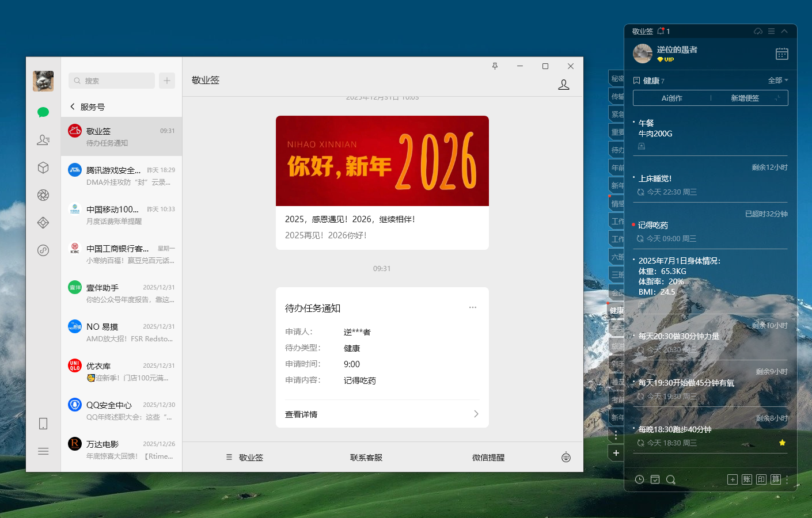Open the calendar view icon in 敬业签 header
812x518 pixels.
pyautogui.click(x=781, y=53)
